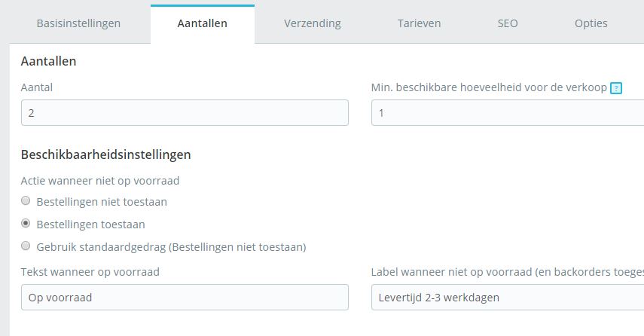
Task: Switch to the SEO tab
Action: pyautogui.click(x=508, y=23)
